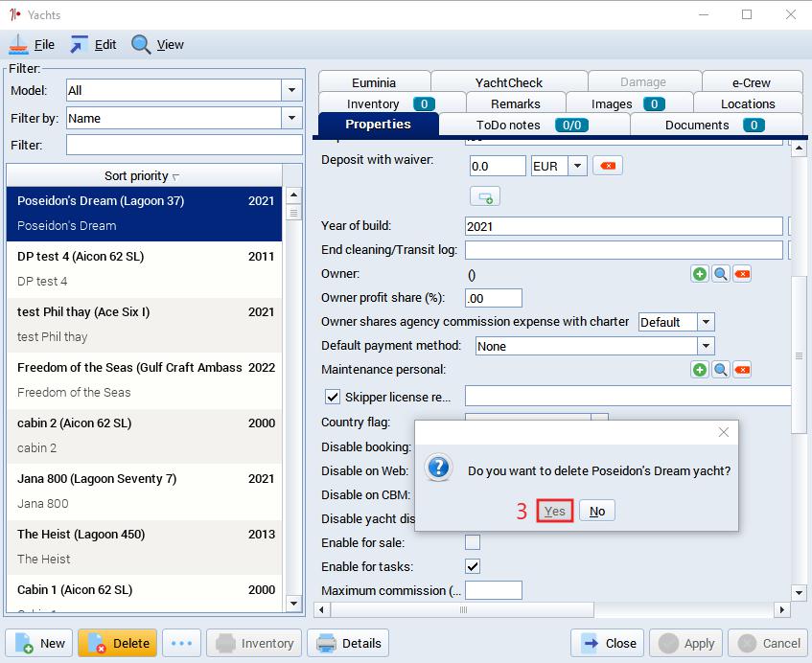
Task: Open the Documents tab
Action: pos(716,126)
